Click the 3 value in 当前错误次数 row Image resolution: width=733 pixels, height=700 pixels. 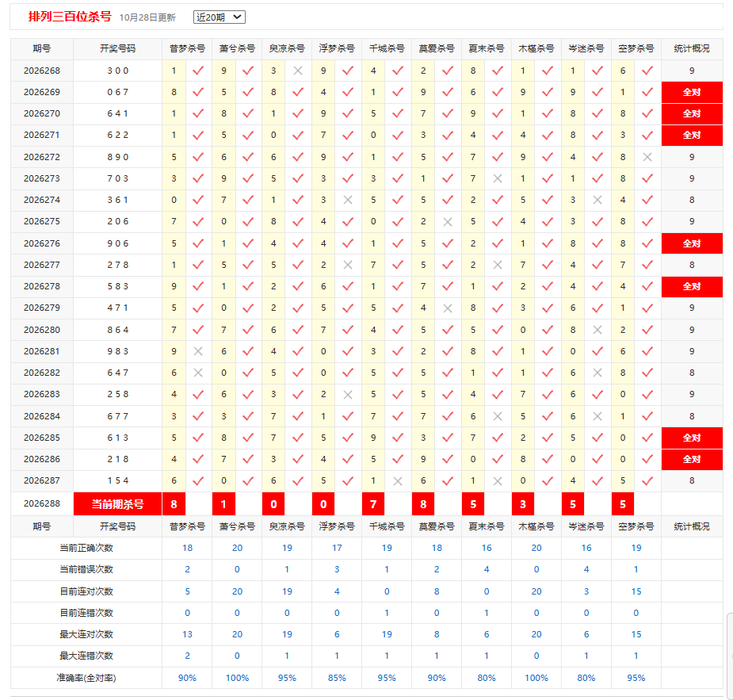337,569
